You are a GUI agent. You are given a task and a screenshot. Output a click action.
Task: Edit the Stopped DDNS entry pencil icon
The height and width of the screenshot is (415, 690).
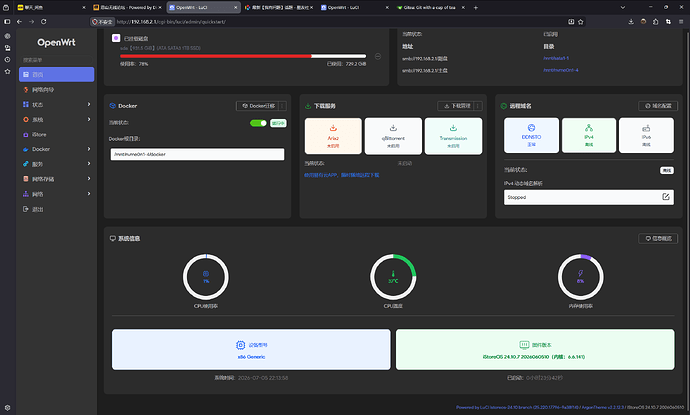click(666, 197)
